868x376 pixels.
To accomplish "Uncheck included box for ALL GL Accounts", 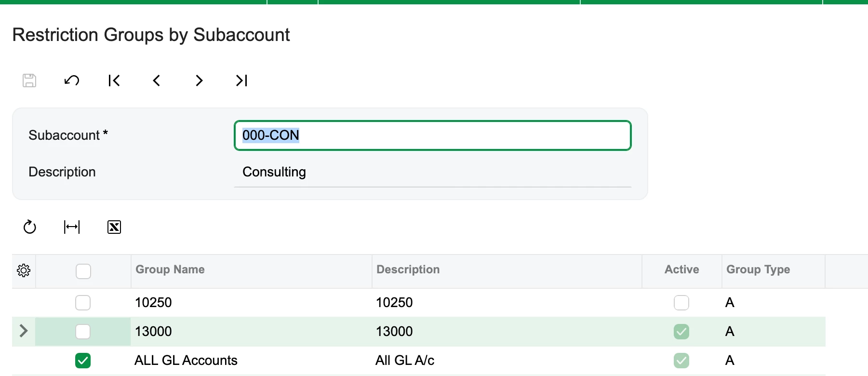I will 83,361.
